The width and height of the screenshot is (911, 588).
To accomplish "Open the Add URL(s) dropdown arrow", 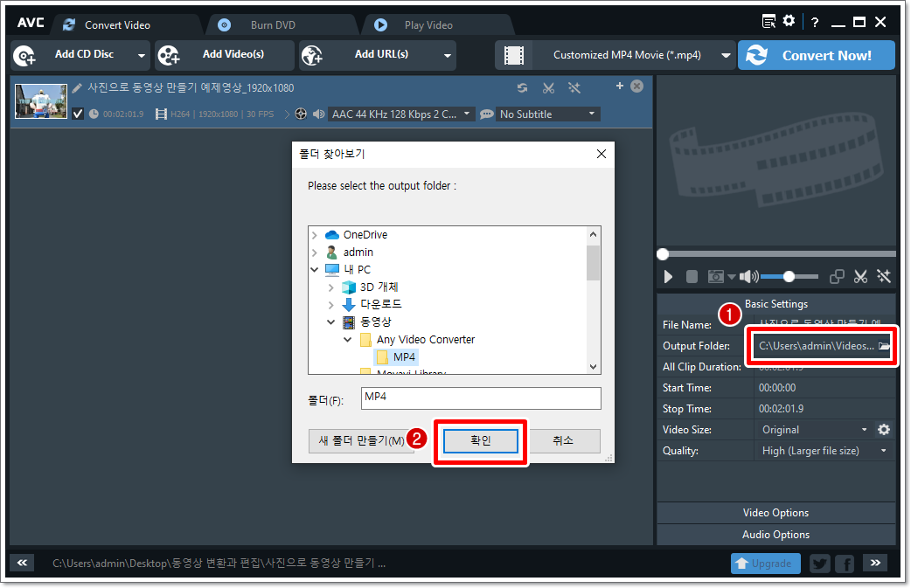I will pyautogui.click(x=448, y=56).
